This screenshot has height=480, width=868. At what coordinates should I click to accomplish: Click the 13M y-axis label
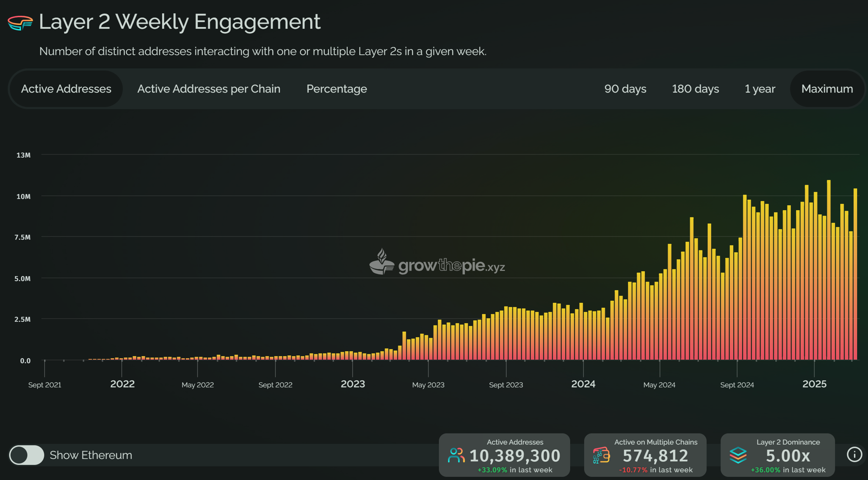pos(24,155)
